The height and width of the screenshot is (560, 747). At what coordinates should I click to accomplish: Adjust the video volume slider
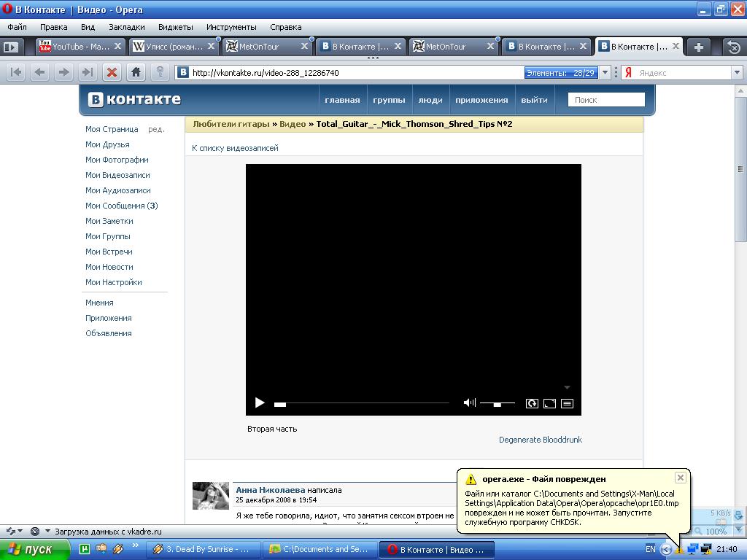pos(497,403)
